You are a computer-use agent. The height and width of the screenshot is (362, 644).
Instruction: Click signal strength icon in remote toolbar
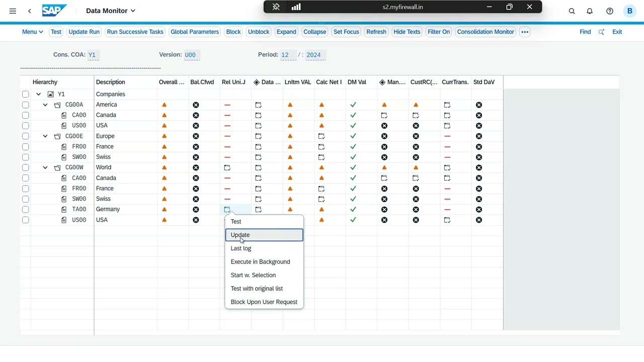296,7
